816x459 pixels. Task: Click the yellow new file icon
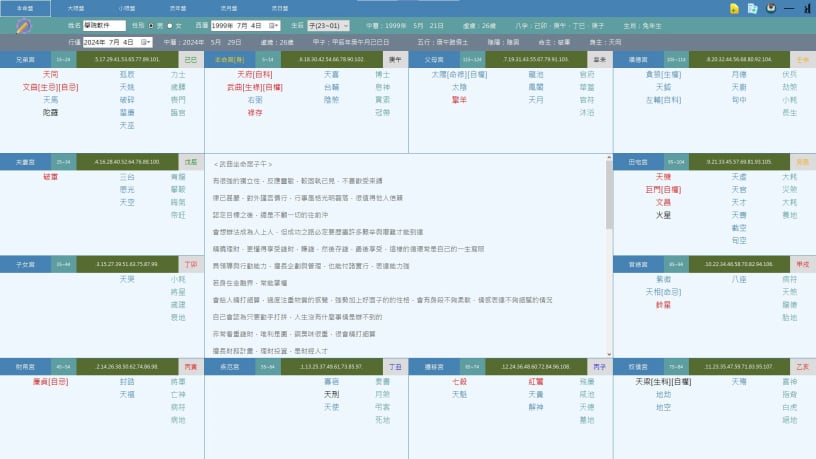point(734,8)
